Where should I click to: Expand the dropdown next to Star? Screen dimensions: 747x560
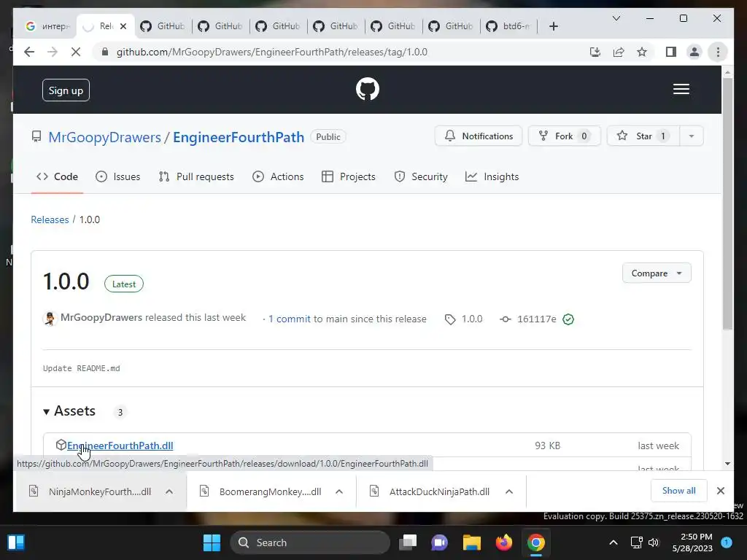point(692,136)
